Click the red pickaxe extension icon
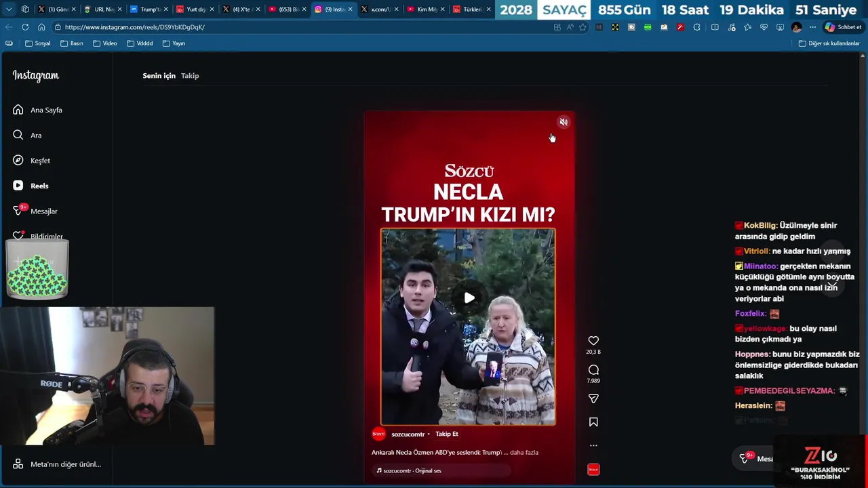The height and width of the screenshot is (488, 868). click(680, 27)
